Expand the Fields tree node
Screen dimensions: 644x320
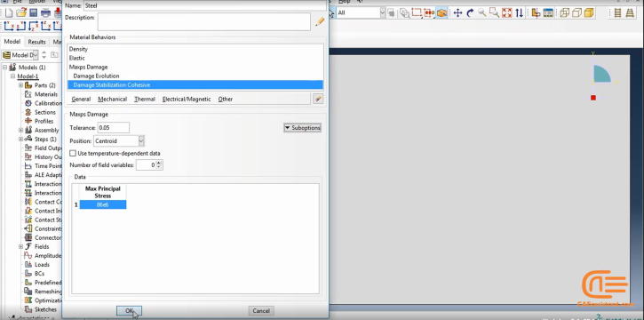click(21, 246)
